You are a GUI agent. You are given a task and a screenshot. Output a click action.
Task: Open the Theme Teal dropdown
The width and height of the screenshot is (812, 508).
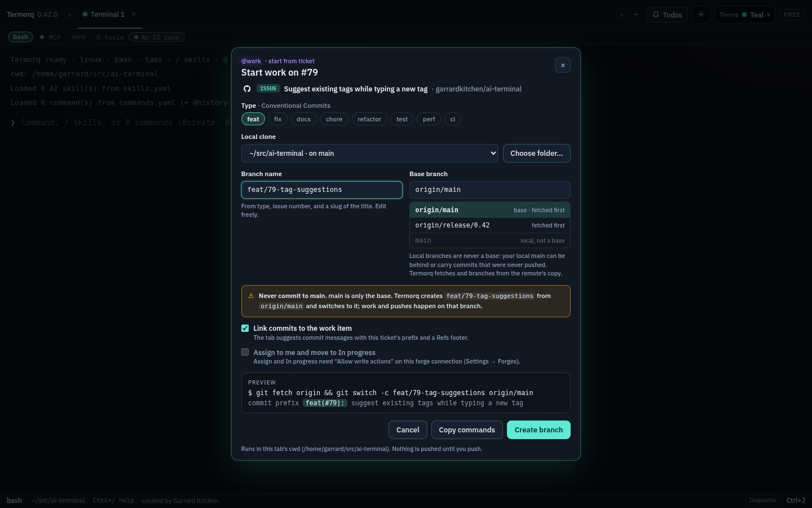(x=745, y=15)
